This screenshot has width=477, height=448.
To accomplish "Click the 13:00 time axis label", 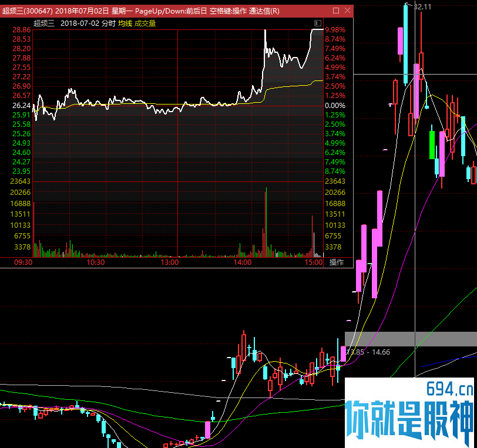I will pyautogui.click(x=170, y=262).
